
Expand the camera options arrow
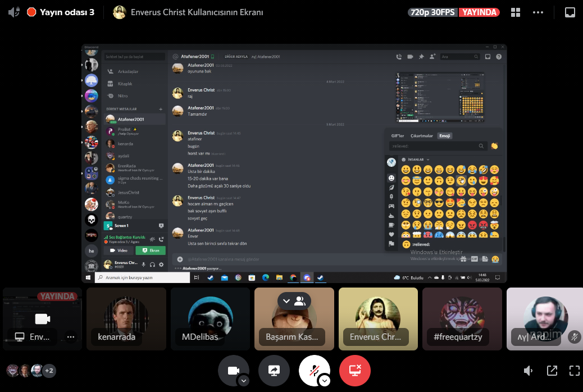click(x=244, y=380)
